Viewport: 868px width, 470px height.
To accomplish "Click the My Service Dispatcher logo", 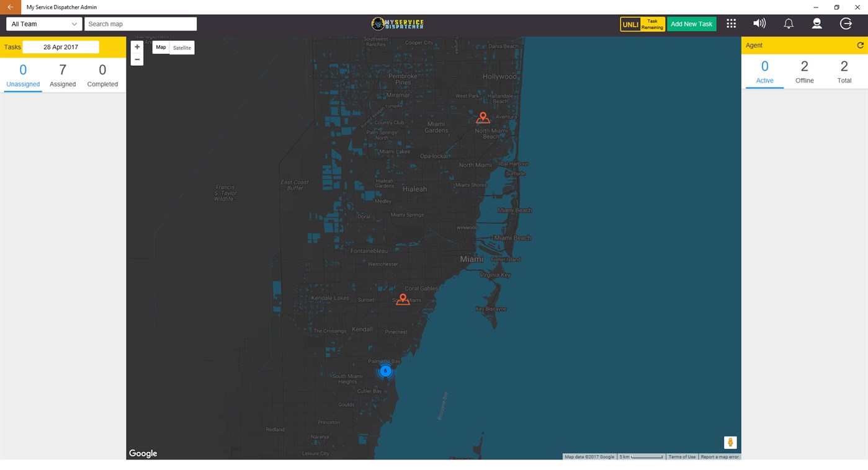I will pos(398,23).
